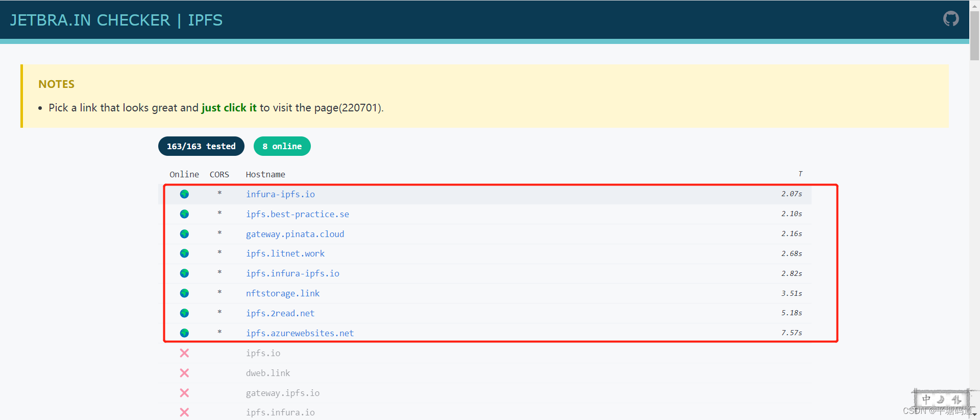Click the NOTES heading

pyautogui.click(x=57, y=84)
